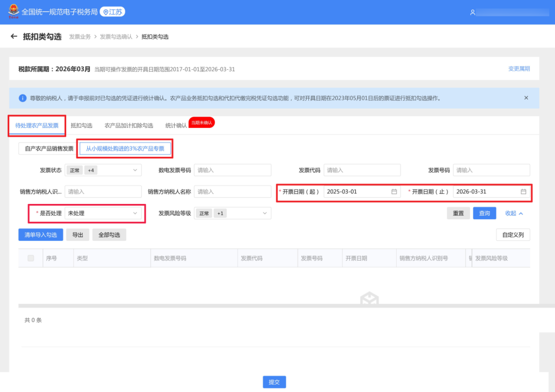
Task: Select 从小规模处购进的3%农产品专票 sub-tab
Action: pos(125,148)
